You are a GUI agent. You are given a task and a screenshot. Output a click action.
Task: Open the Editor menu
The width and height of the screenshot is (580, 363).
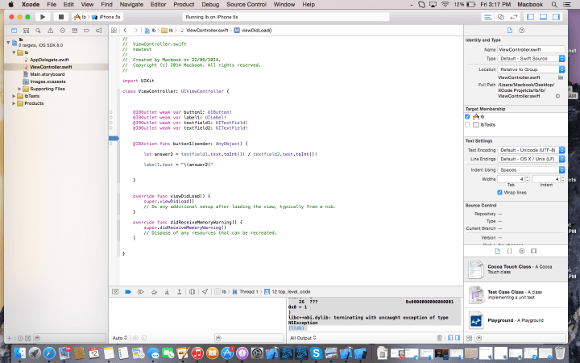point(158,4)
